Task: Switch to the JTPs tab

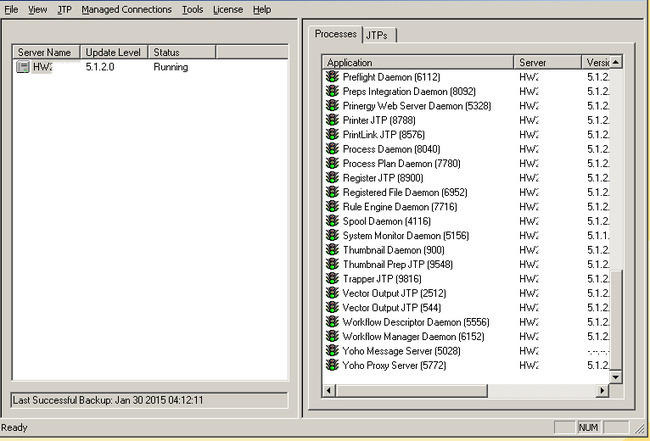Action: [379, 35]
